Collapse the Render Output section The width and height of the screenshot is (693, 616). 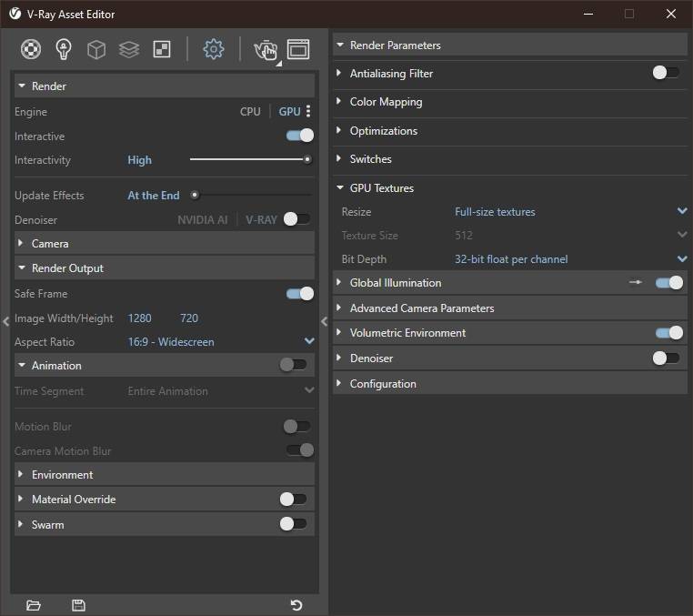[165, 268]
